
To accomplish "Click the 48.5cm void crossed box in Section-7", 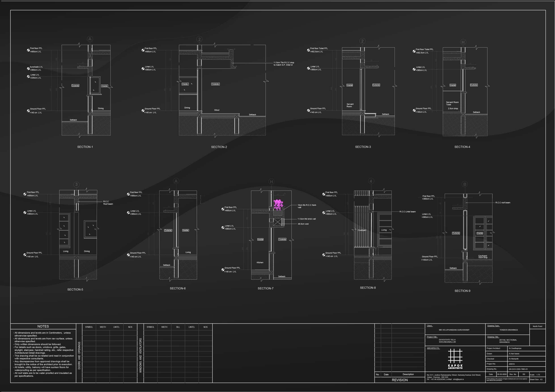I will [278, 222].
